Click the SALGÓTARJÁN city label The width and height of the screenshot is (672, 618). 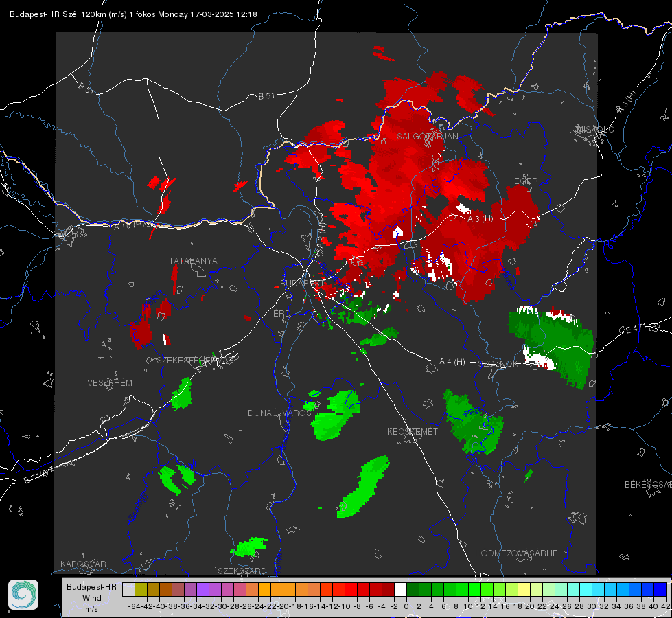427,137
